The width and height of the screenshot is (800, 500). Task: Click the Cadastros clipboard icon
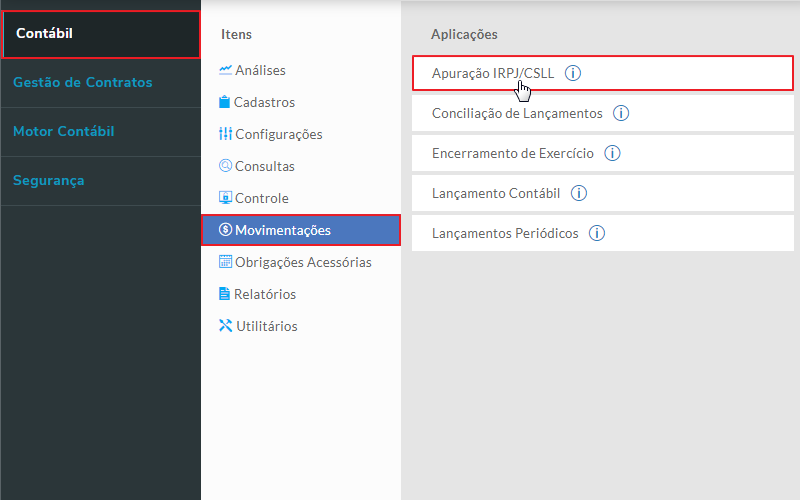(225, 102)
